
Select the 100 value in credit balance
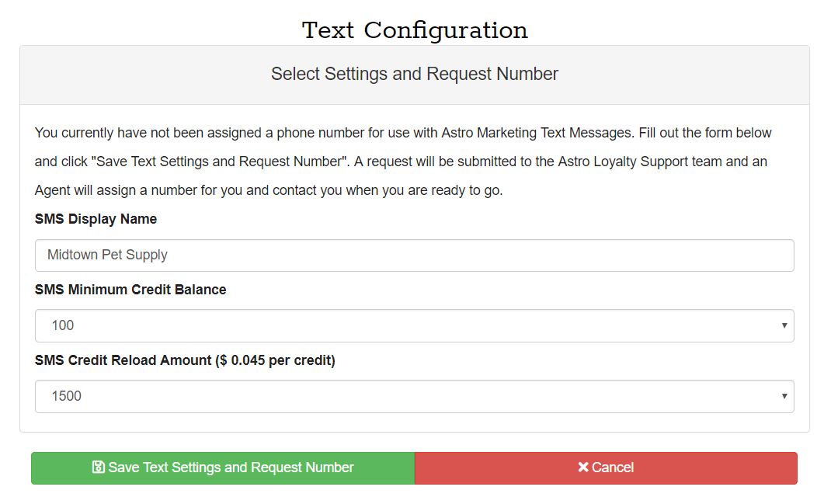click(63, 325)
